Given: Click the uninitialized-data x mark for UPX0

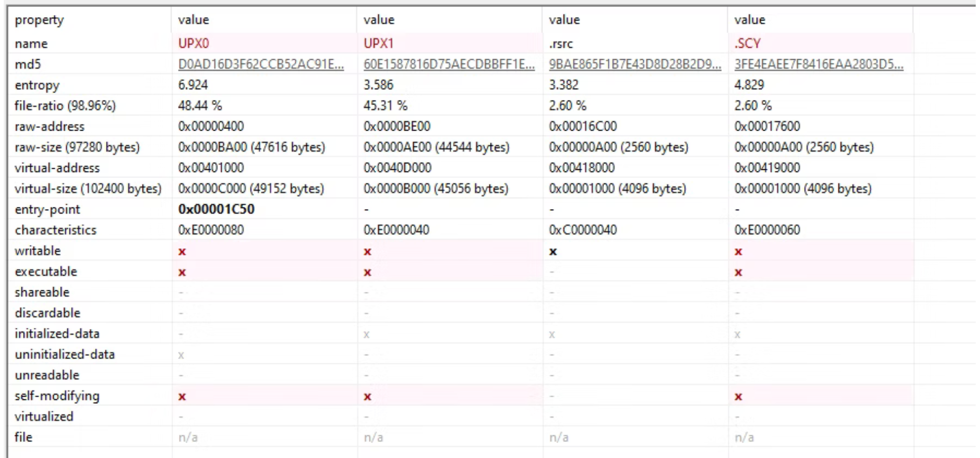Looking at the screenshot, I should [x=181, y=355].
